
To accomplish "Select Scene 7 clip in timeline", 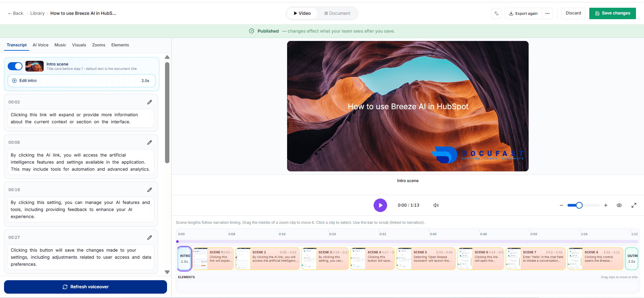I will pos(536,259).
